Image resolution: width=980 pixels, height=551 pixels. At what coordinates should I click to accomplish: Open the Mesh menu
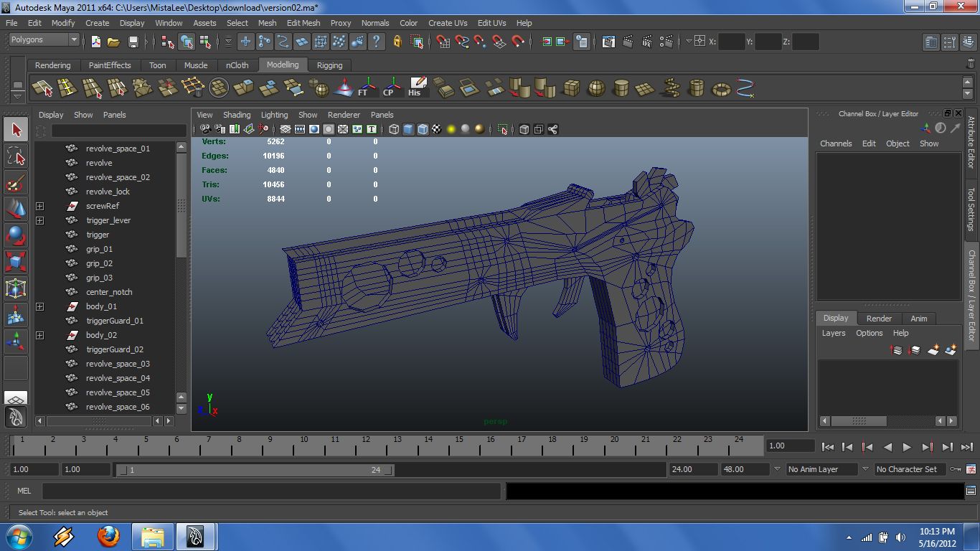click(x=267, y=23)
